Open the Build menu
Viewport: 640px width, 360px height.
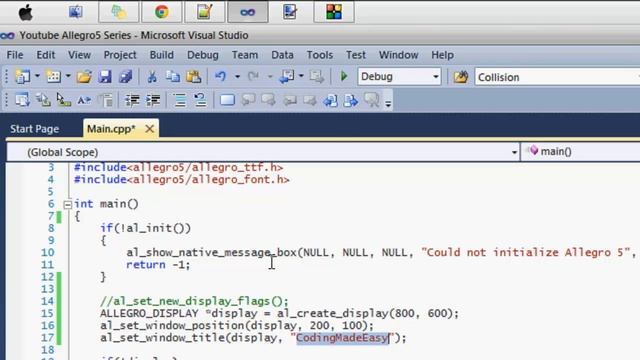tap(162, 55)
